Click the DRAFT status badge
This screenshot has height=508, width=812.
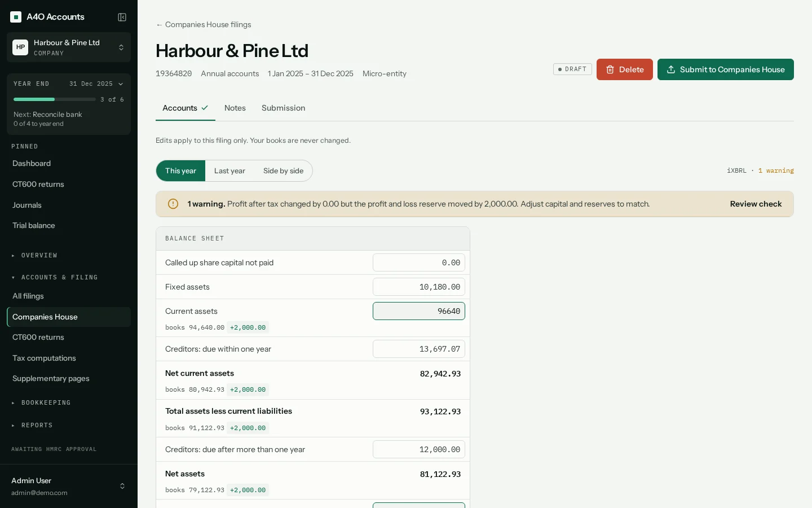click(572, 69)
